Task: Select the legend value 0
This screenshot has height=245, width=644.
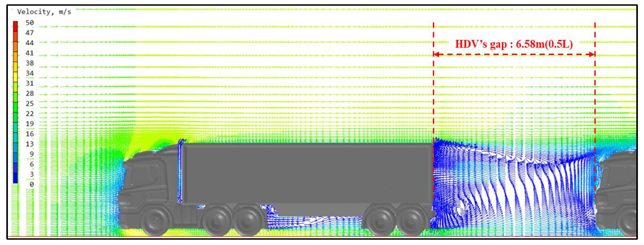Action: (32, 184)
